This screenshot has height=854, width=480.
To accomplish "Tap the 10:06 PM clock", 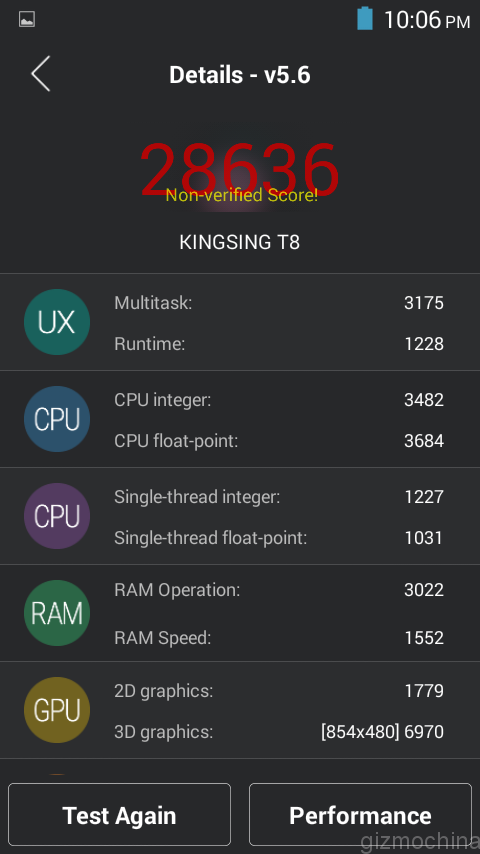I will tap(427, 20).
